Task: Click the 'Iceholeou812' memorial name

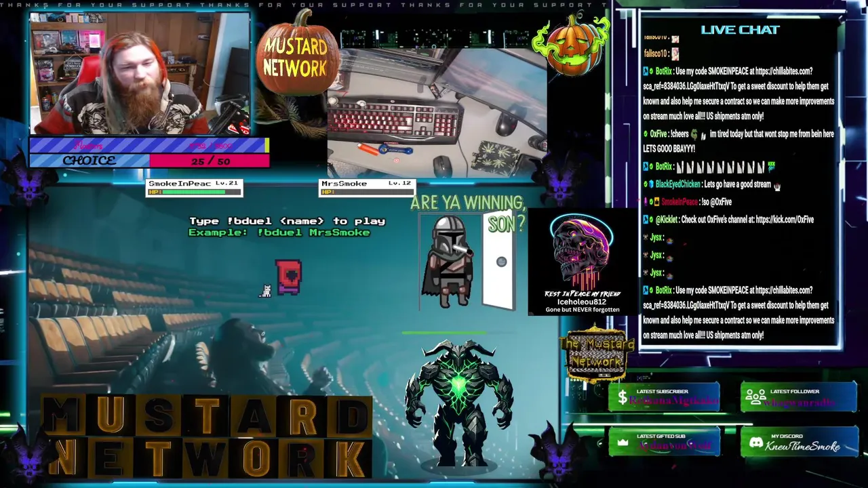Action: click(x=582, y=302)
